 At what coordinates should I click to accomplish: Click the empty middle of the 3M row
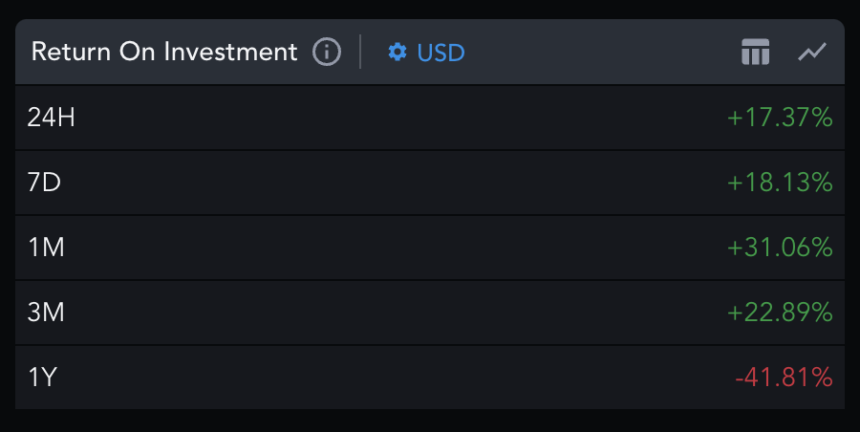click(x=400, y=313)
